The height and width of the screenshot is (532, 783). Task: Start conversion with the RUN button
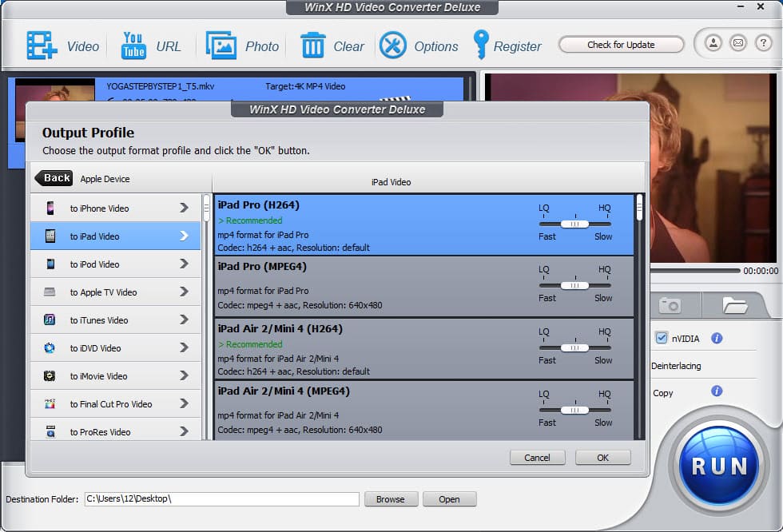pos(720,466)
